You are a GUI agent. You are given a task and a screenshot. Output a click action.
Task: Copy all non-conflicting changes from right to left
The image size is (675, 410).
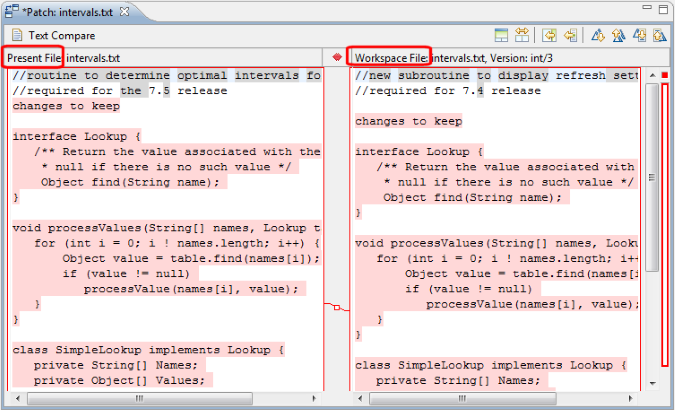click(550, 36)
